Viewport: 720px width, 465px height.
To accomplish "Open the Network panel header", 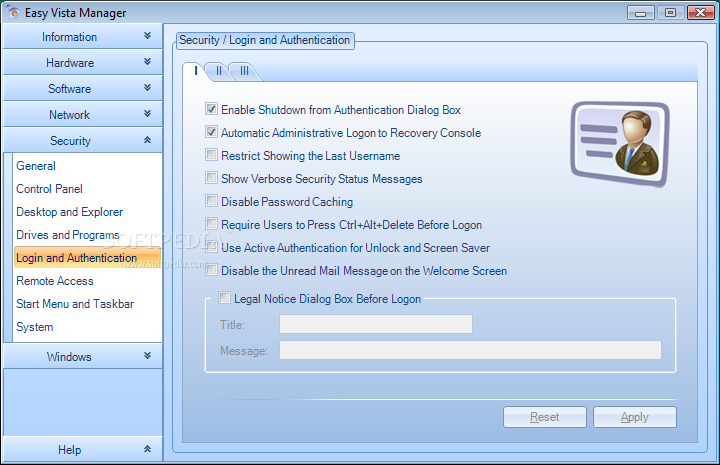I will point(83,114).
